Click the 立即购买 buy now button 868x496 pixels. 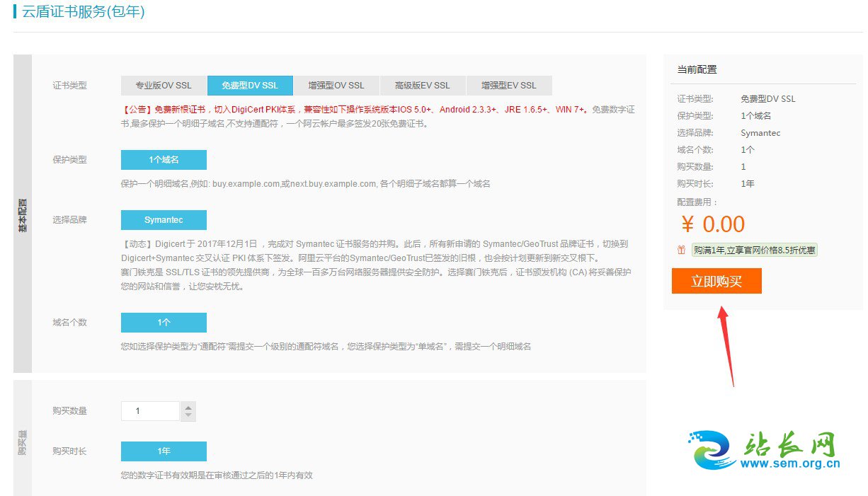pyautogui.click(x=716, y=281)
